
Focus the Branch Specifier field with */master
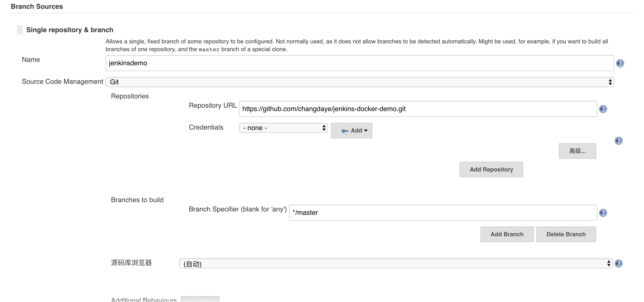pos(443,213)
